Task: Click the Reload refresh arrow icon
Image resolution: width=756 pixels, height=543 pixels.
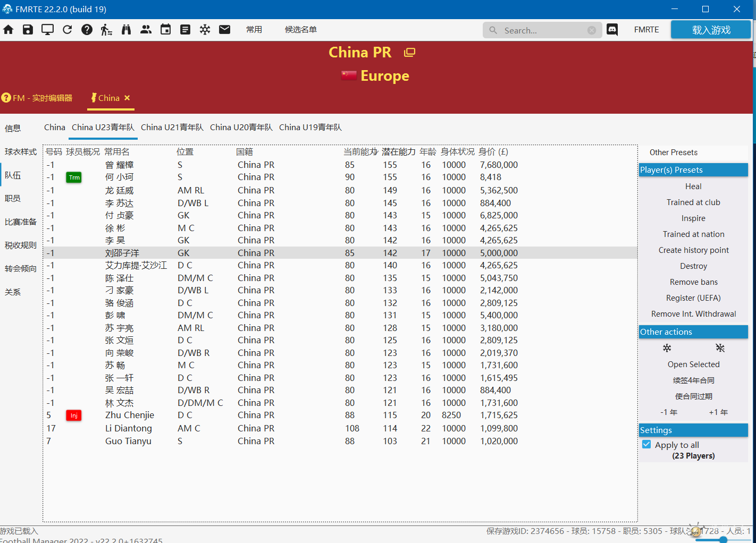Action: [67, 30]
